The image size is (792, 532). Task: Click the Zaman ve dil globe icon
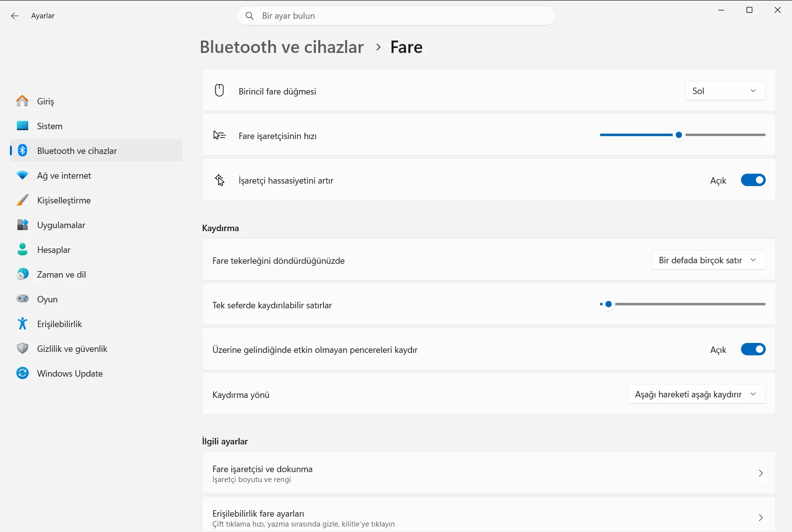pyautogui.click(x=22, y=274)
